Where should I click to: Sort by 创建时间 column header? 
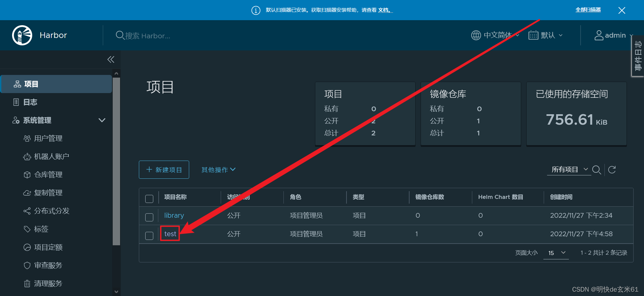(x=561, y=197)
